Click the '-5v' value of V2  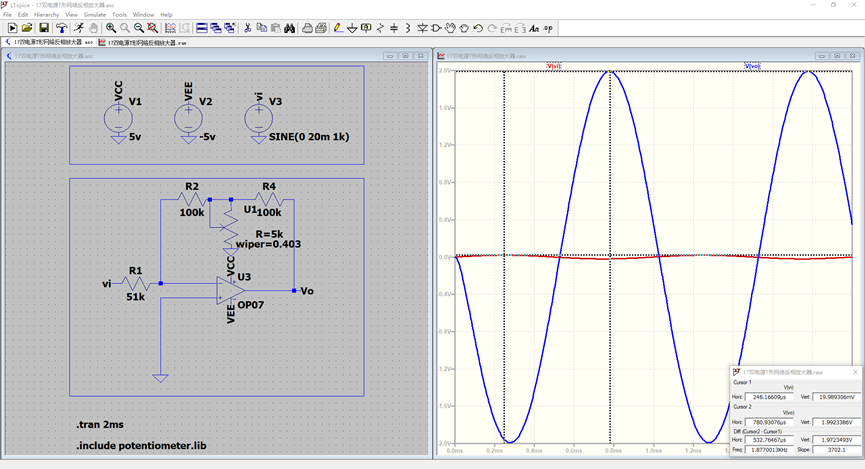coord(207,137)
